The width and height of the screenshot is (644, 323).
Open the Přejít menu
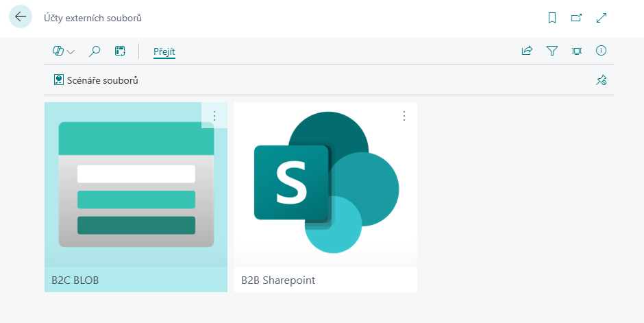coord(164,51)
